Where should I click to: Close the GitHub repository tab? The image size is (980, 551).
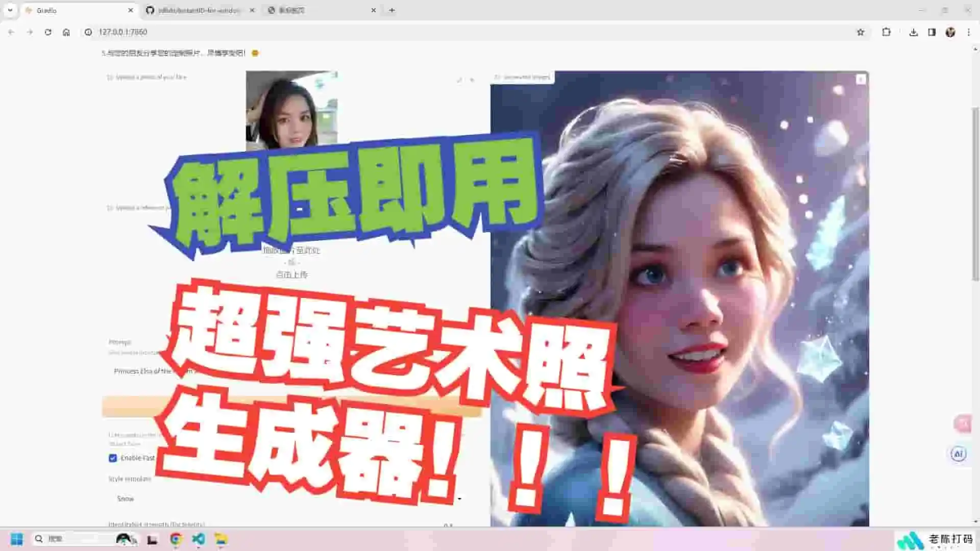252,10
